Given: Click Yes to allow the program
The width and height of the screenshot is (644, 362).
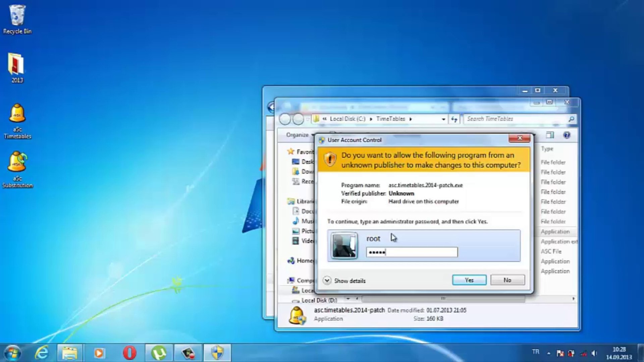Looking at the screenshot, I should (x=469, y=280).
